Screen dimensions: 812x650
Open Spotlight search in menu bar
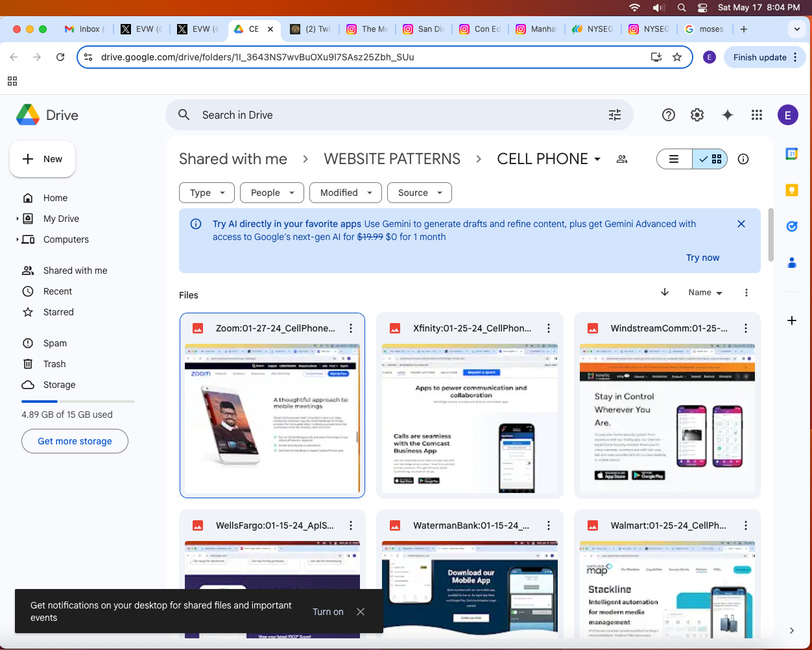682,8
